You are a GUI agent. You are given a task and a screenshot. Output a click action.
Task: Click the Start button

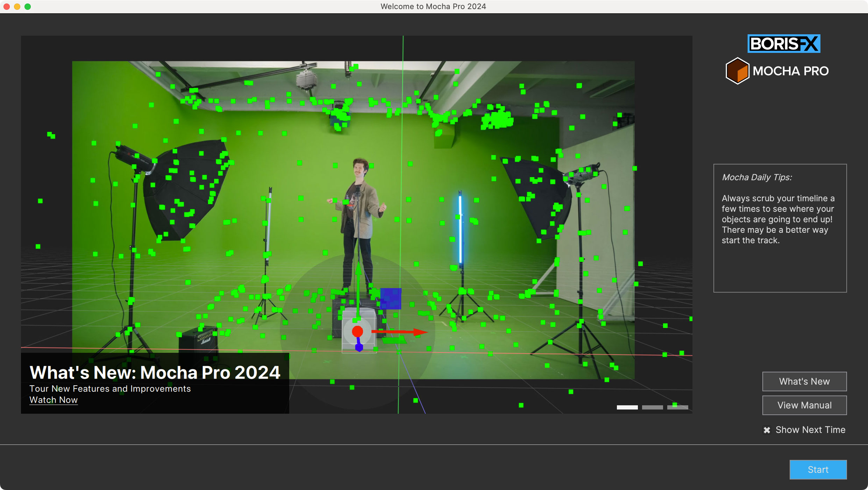point(818,469)
